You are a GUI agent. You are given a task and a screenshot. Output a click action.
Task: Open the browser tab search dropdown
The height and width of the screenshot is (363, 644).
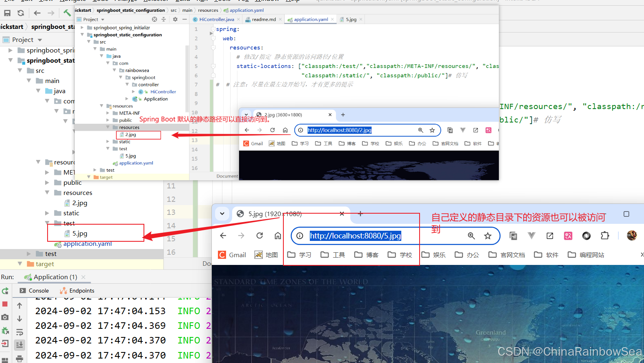coord(222,214)
